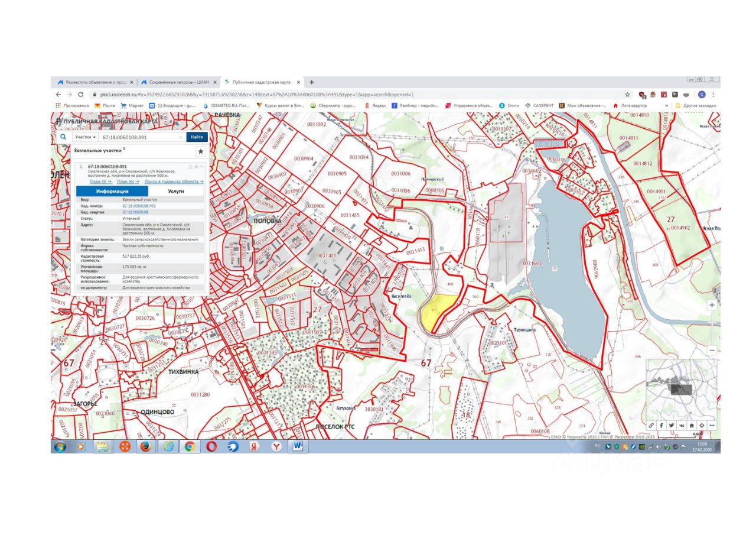
Task: Share map on Facebook
Action: [x=661, y=425]
